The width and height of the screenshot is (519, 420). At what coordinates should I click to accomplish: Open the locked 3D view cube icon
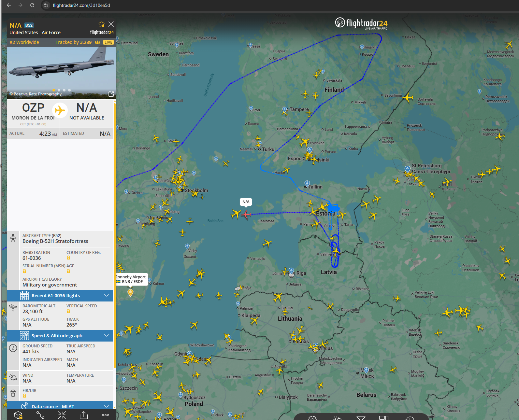[18, 415]
